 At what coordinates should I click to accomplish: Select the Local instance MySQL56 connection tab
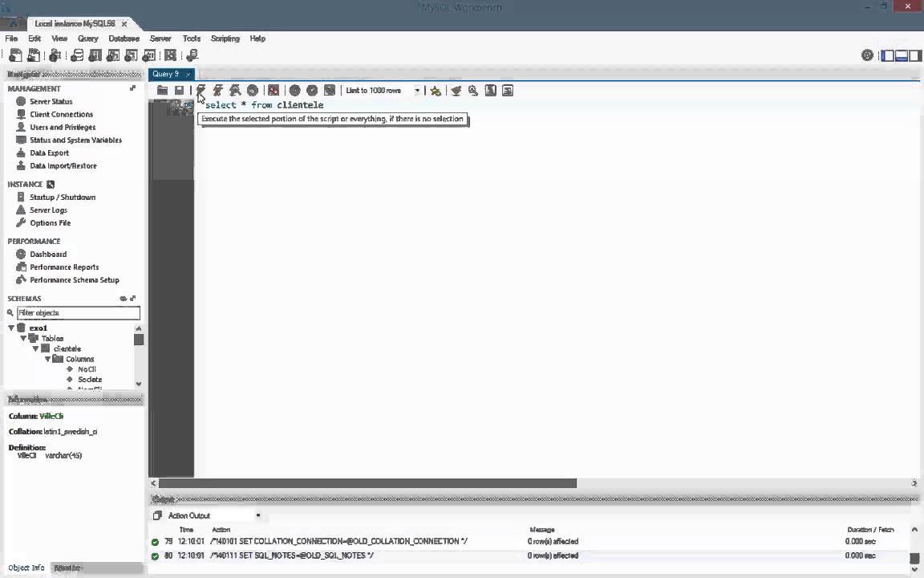(x=75, y=23)
